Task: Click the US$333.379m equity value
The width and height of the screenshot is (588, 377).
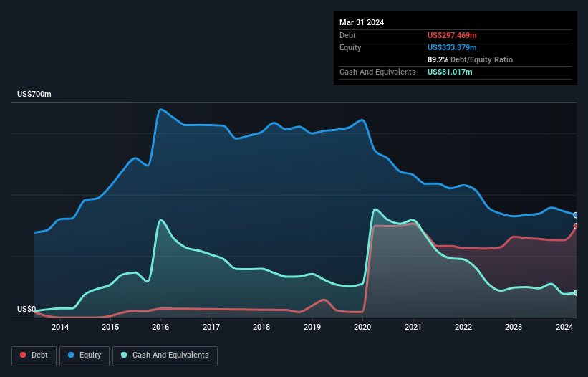Action: pyautogui.click(x=452, y=47)
